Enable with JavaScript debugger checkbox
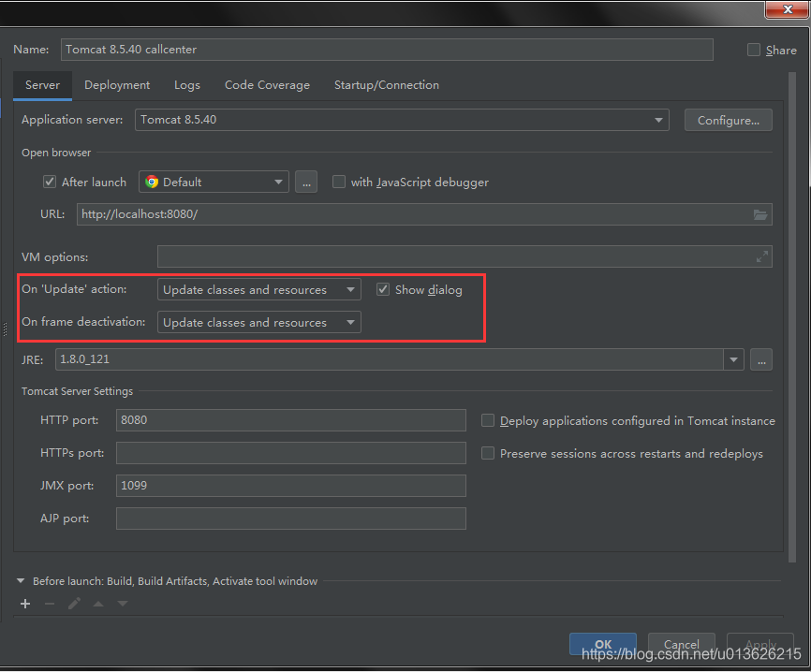This screenshot has width=811, height=672. tap(339, 182)
